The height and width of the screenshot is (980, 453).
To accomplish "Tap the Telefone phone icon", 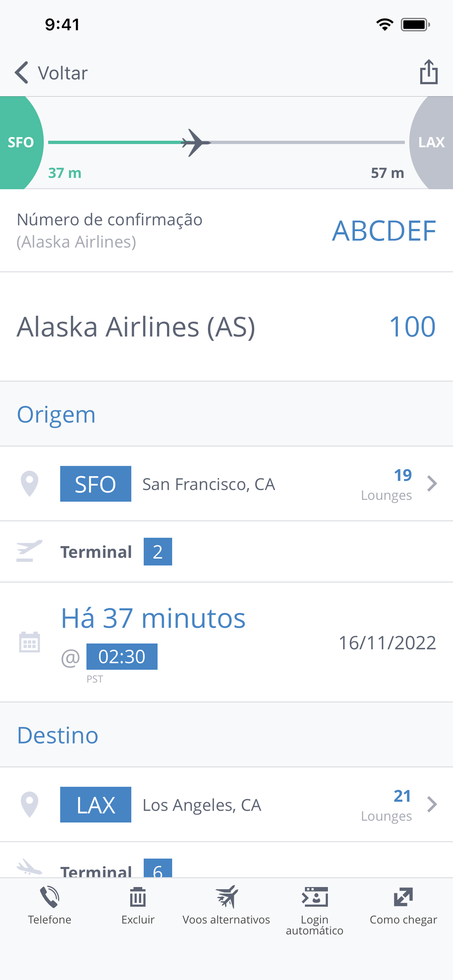I will tap(50, 897).
